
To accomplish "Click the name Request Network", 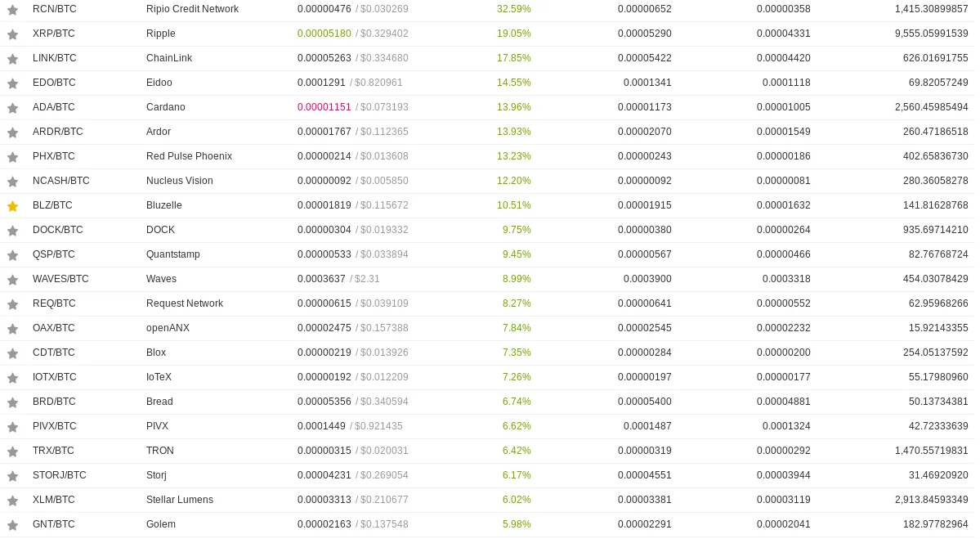I will (185, 303).
